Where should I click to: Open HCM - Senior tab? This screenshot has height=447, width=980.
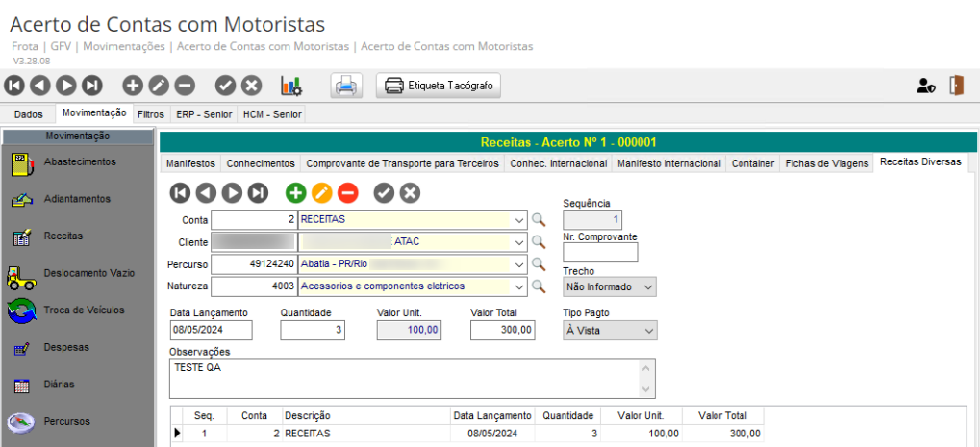click(272, 114)
